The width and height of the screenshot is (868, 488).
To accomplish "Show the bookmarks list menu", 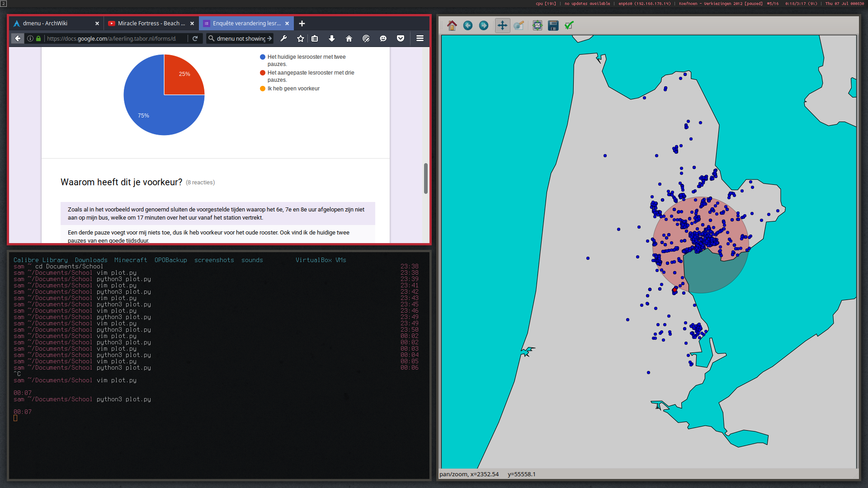I will 315,39.
